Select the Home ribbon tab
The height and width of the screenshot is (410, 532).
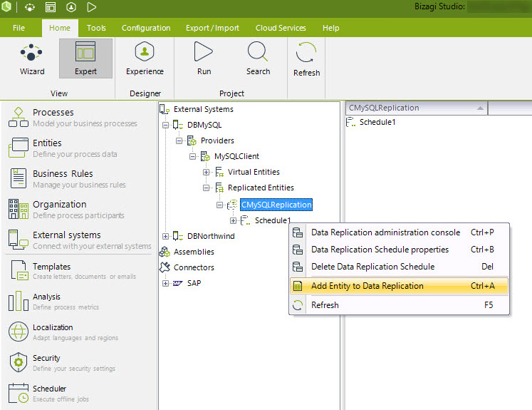(x=60, y=28)
